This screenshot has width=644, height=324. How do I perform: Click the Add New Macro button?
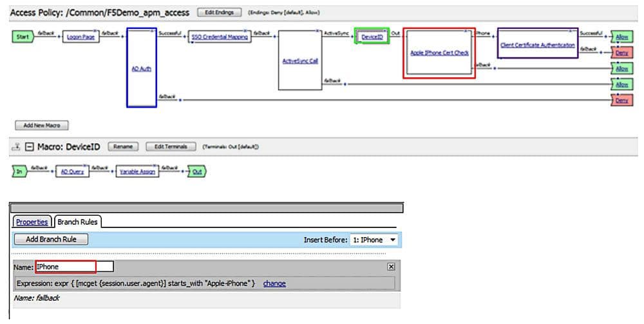tap(42, 125)
